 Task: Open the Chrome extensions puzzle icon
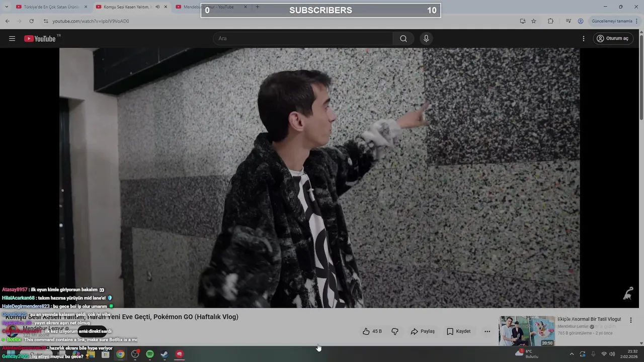(x=550, y=21)
